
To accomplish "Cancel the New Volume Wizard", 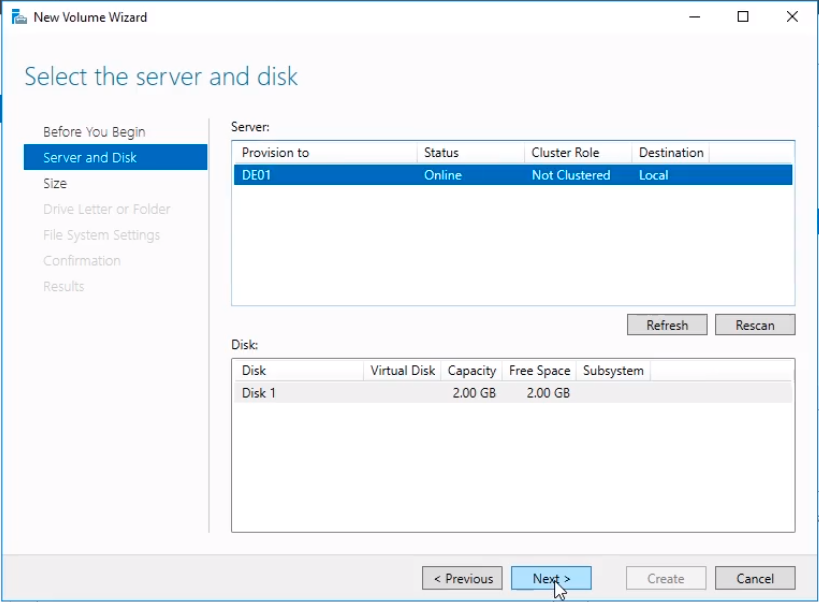I will tap(755, 579).
